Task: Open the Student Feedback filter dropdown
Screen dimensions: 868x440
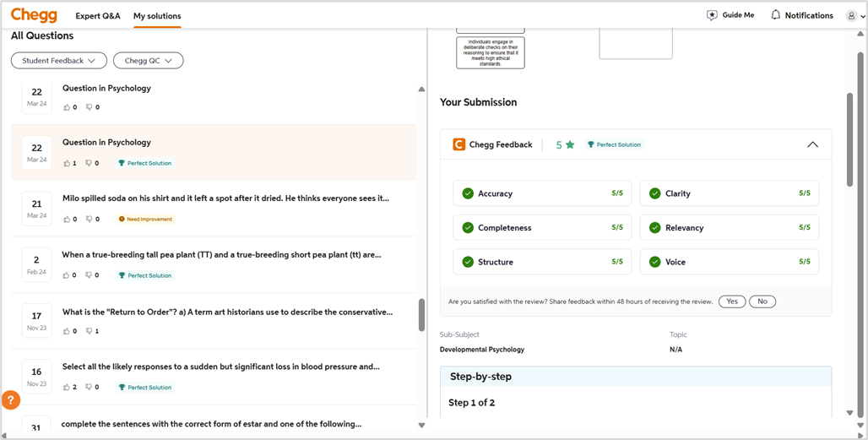Action: (x=58, y=61)
